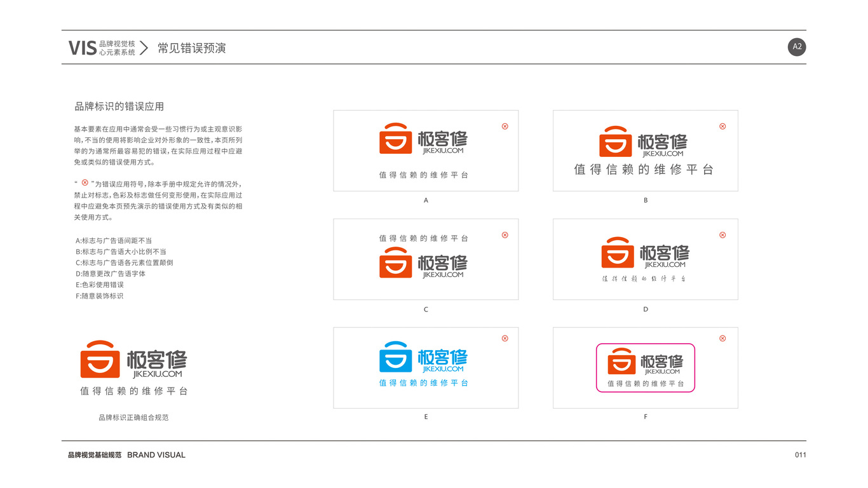Image resolution: width=868 pixels, height=488 pixels.
Task: Click the label E below its panel
Action: [426, 417]
